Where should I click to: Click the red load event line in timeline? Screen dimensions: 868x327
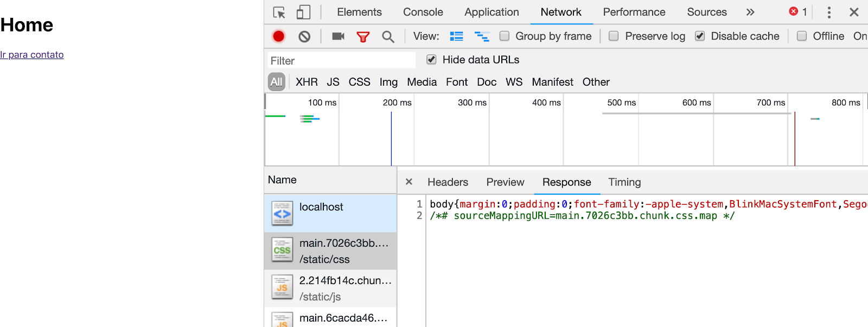pyautogui.click(x=795, y=138)
